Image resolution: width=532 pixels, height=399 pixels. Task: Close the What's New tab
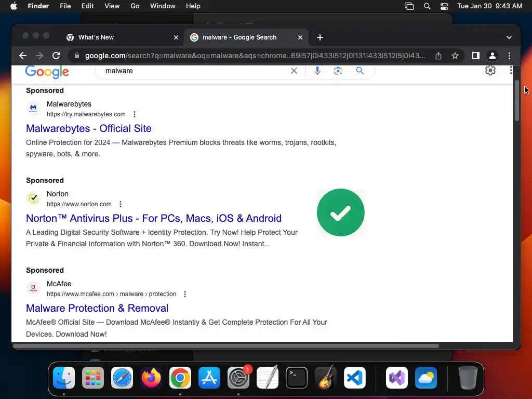[176, 37]
